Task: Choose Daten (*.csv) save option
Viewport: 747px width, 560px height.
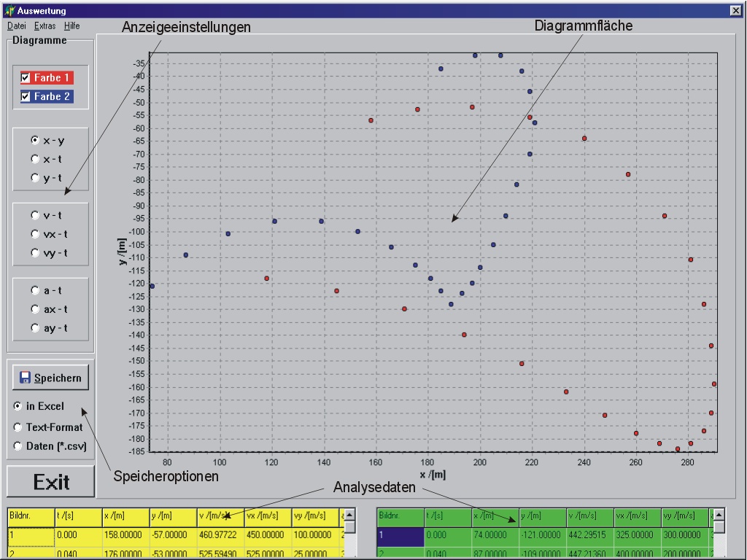Action: [x=18, y=446]
